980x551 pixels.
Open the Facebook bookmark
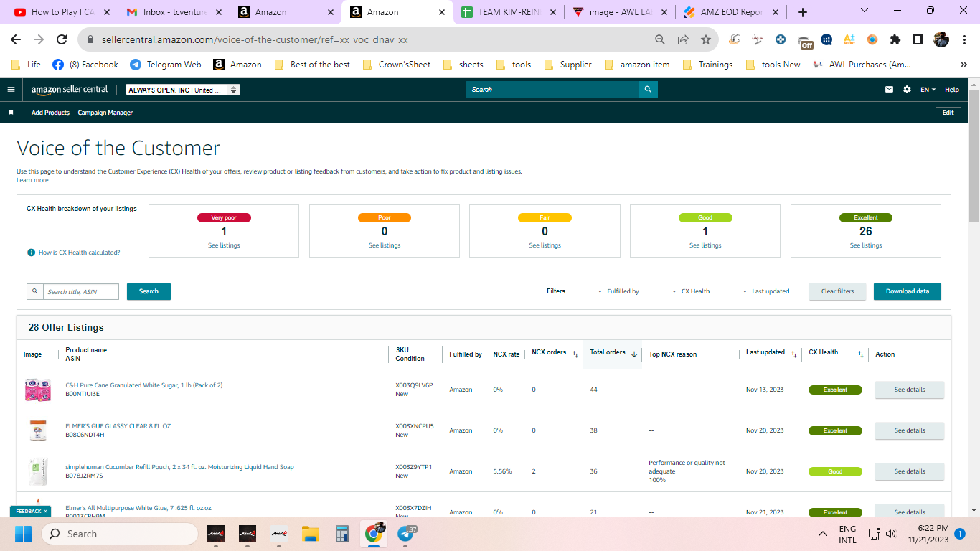click(85, 65)
